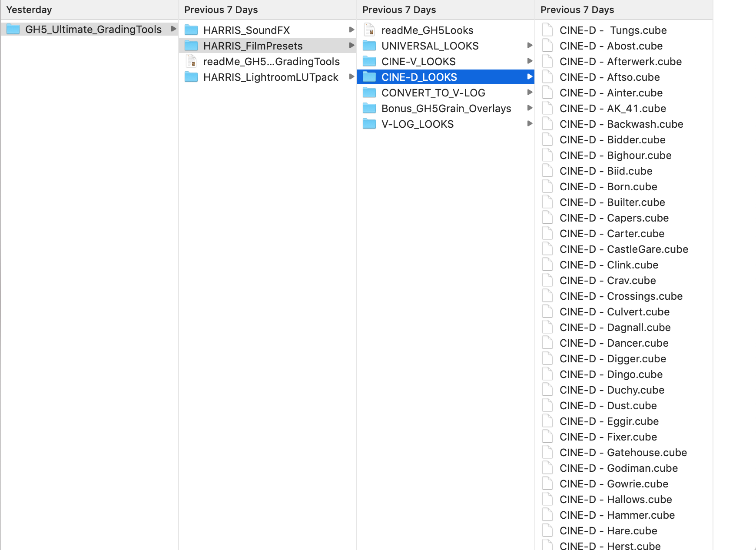Click the readMe_GH5Looks document icon
Screen dimensions: 756x550
(369, 30)
